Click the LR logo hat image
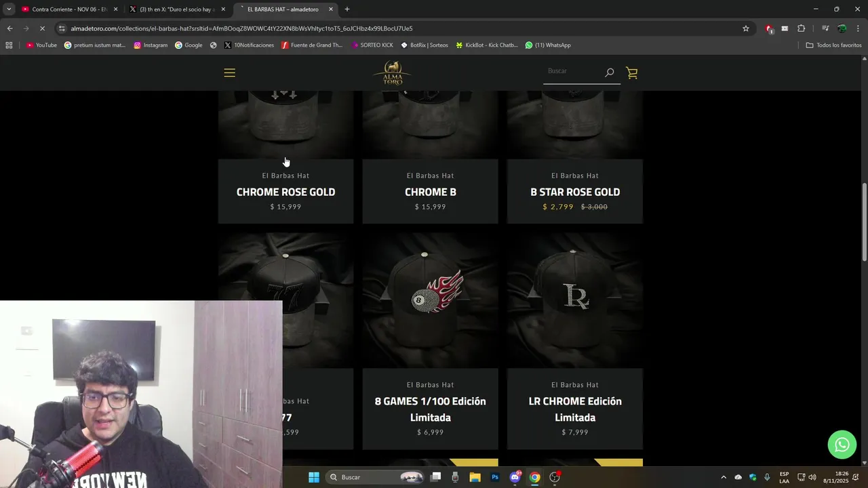This screenshot has height=488, width=868. 575,300
